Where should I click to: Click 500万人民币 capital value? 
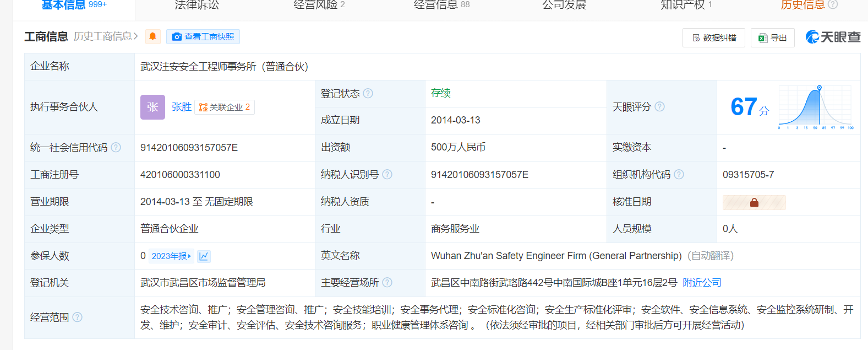[458, 147]
